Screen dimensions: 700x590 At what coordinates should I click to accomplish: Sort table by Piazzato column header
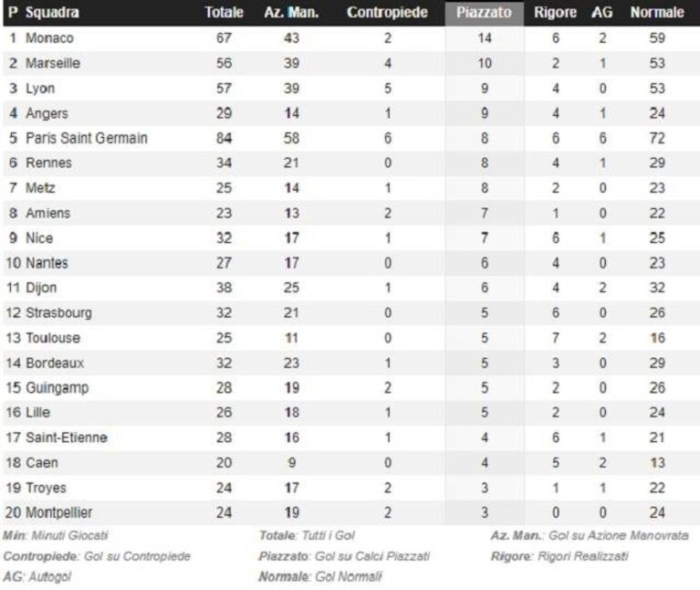484,13
